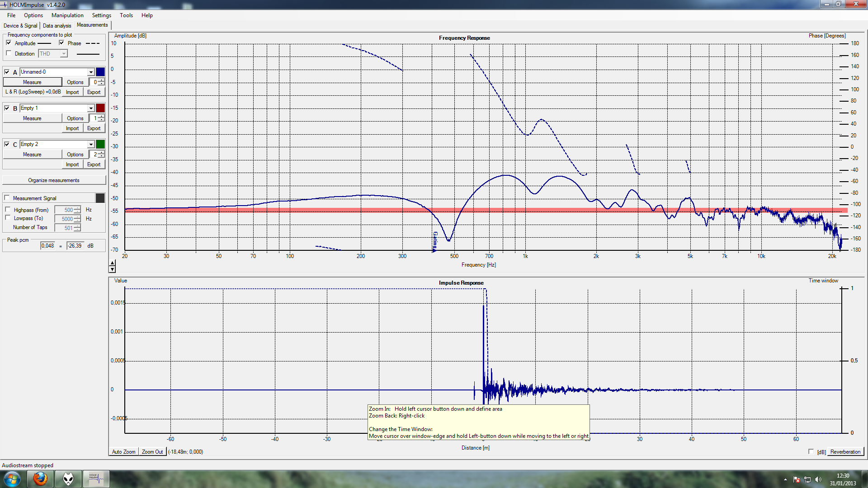
Task: Open the volume speaker tray icon
Action: pyautogui.click(x=818, y=479)
